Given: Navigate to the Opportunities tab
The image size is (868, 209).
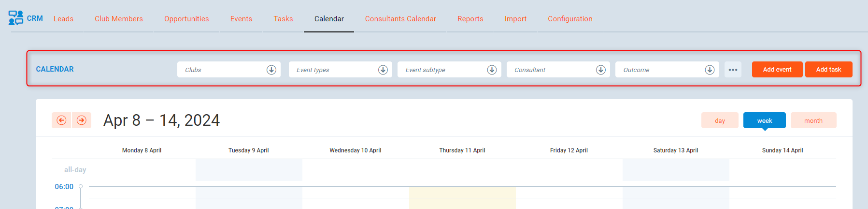Looking at the screenshot, I should pos(186,19).
